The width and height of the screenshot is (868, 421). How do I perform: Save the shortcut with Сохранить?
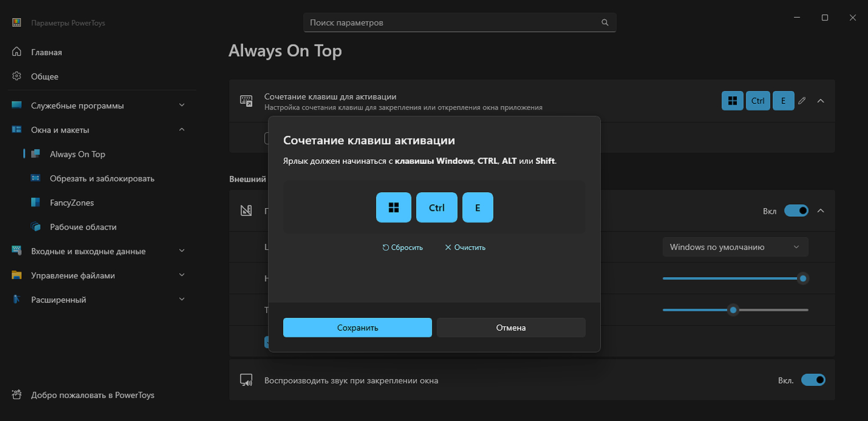[357, 327]
